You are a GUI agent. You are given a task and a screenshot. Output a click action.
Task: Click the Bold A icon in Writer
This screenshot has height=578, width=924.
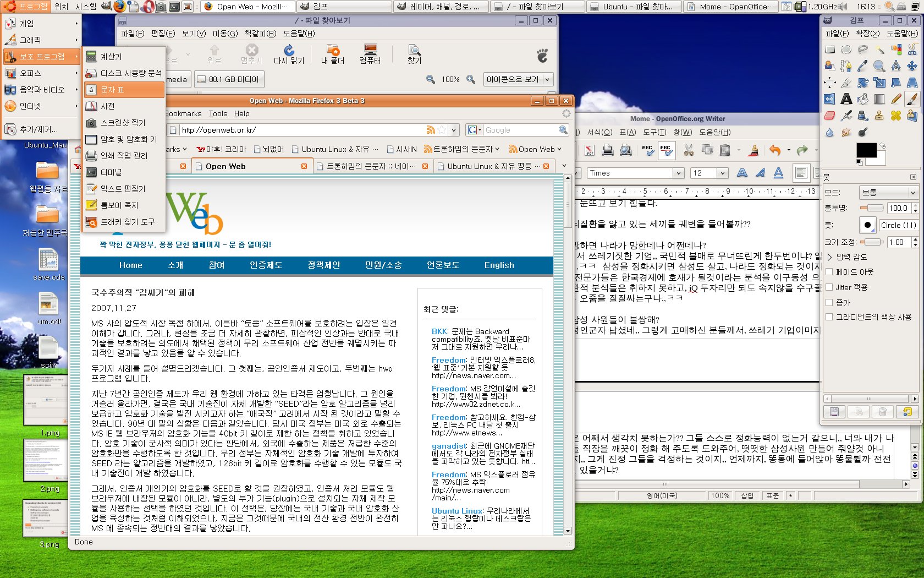[742, 173]
